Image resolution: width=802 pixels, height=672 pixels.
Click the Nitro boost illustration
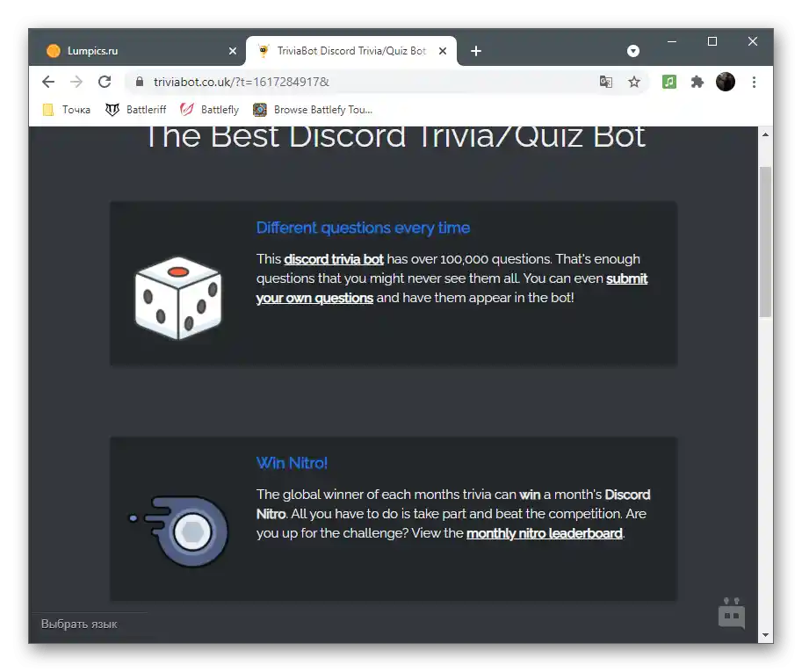(178, 531)
